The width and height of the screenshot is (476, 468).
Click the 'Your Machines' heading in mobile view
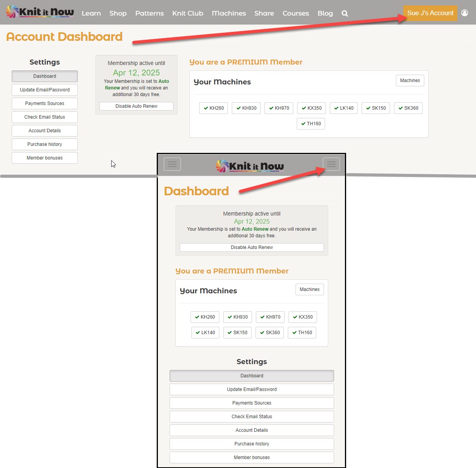click(208, 291)
